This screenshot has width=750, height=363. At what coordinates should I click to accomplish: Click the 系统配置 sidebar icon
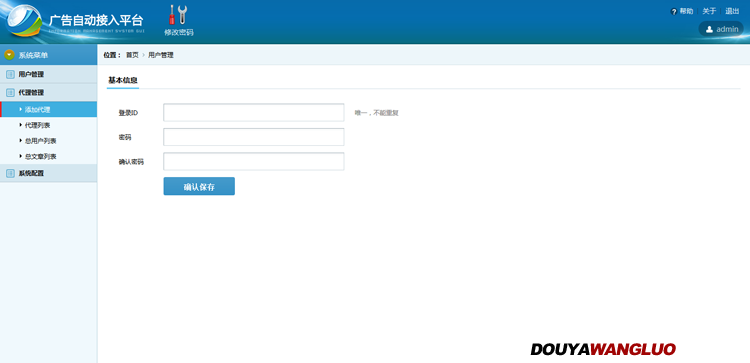pyautogui.click(x=10, y=174)
